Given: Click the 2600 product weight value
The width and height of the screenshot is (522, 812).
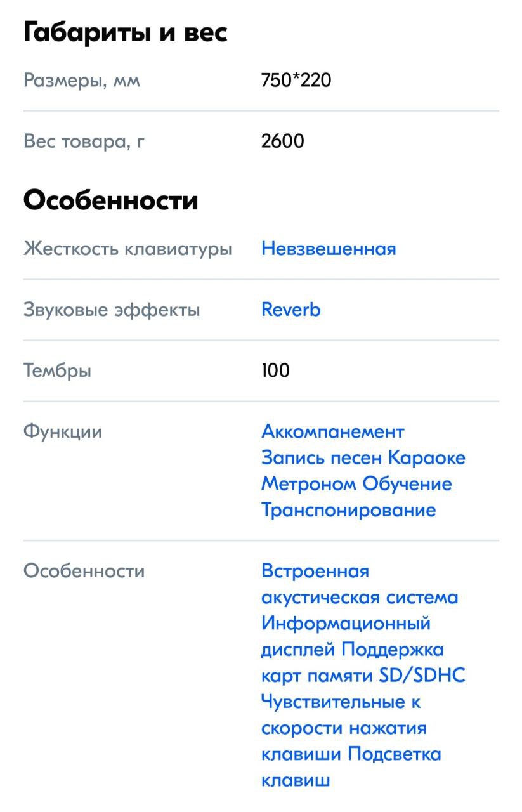Looking at the screenshot, I should click(283, 141).
